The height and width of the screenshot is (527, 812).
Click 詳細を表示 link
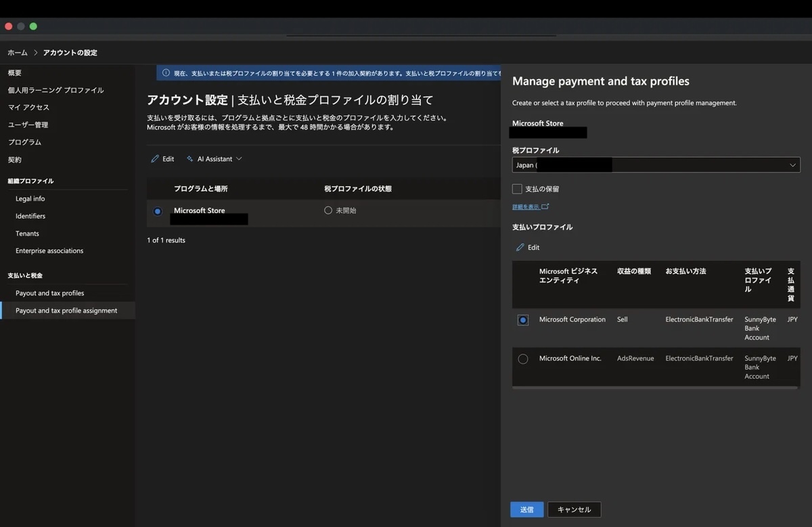[526, 207]
